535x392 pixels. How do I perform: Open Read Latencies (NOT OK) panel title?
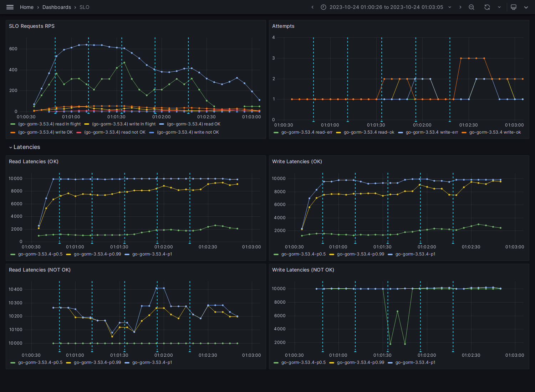(40, 270)
